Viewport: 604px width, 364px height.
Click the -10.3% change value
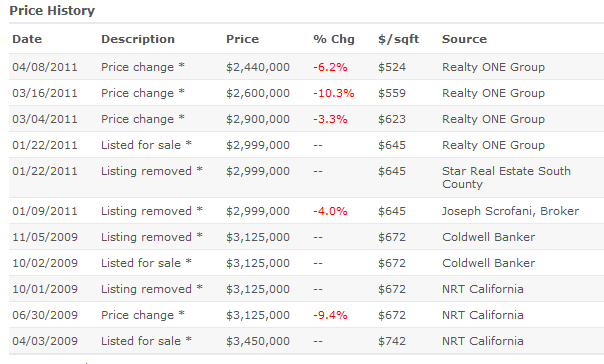(x=334, y=93)
